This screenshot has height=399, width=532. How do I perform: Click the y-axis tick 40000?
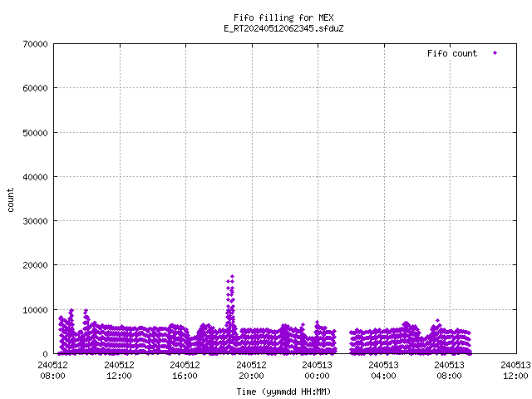click(x=35, y=177)
